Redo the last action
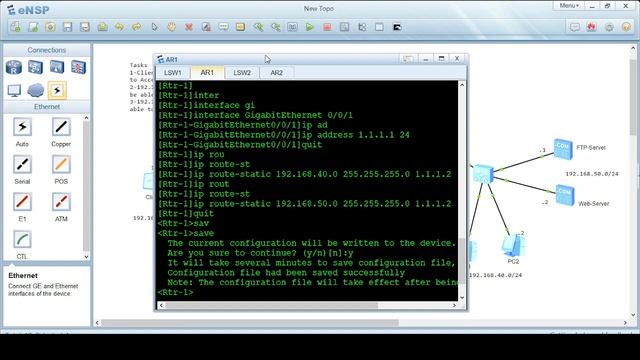This screenshot has width=640, height=360. 136,27
